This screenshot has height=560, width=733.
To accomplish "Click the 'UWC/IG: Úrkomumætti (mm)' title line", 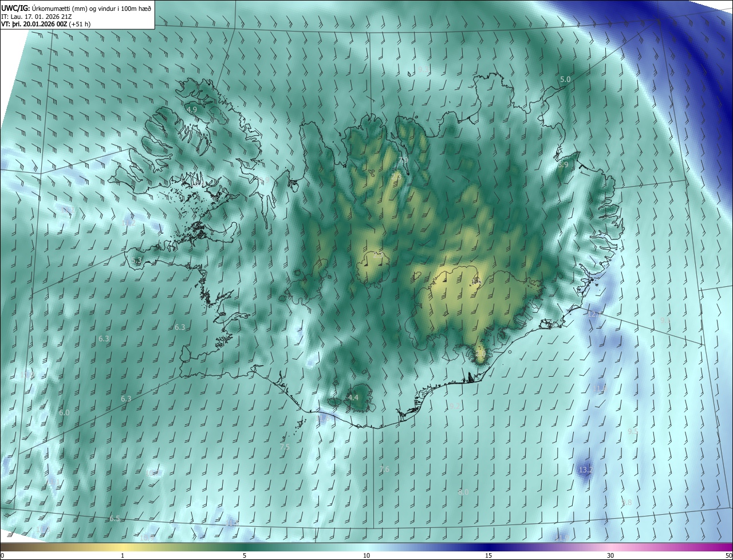I will pyautogui.click(x=76, y=9).
